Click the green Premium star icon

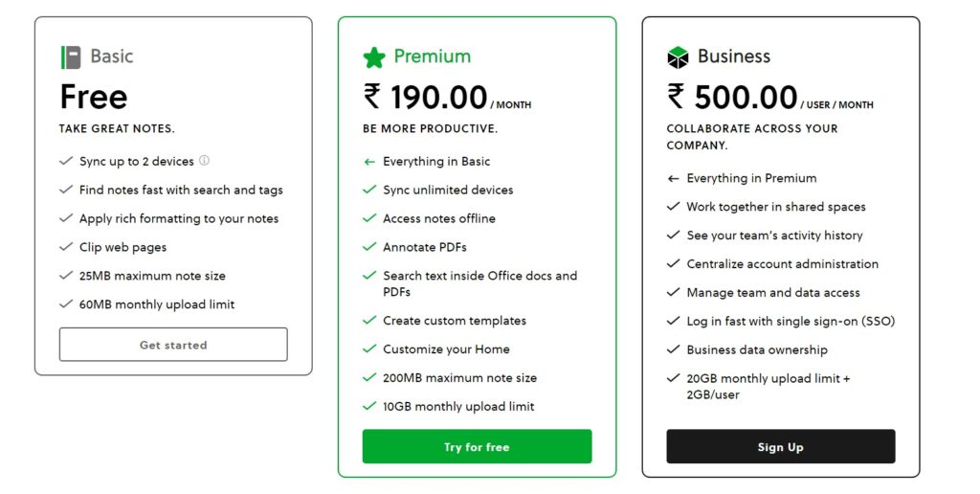[x=374, y=56]
